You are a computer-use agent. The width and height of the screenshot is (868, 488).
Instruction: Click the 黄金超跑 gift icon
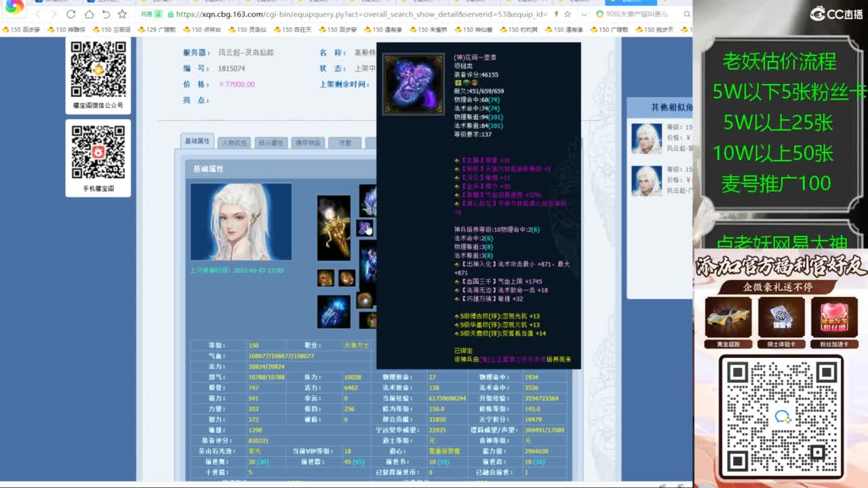[728, 318]
